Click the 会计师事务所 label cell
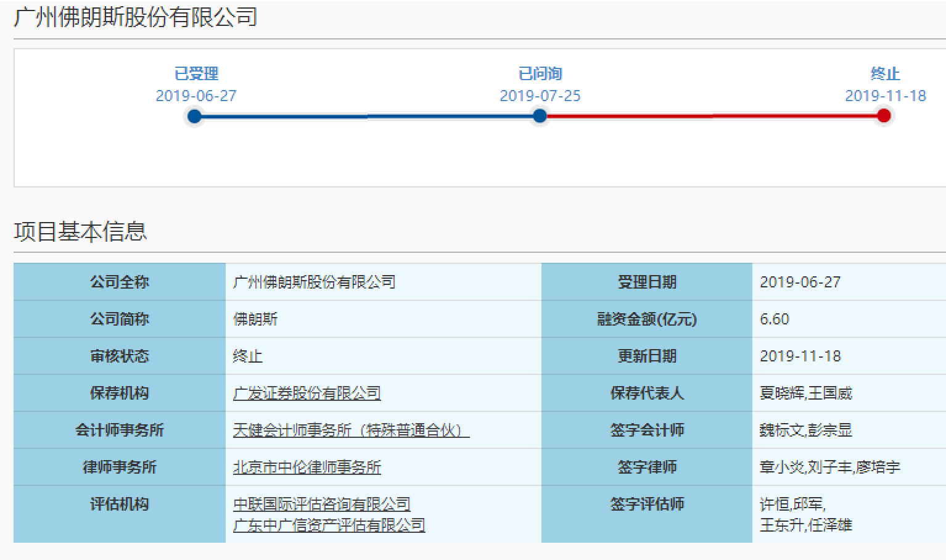Image resolution: width=946 pixels, height=560 pixels. tap(120, 430)
